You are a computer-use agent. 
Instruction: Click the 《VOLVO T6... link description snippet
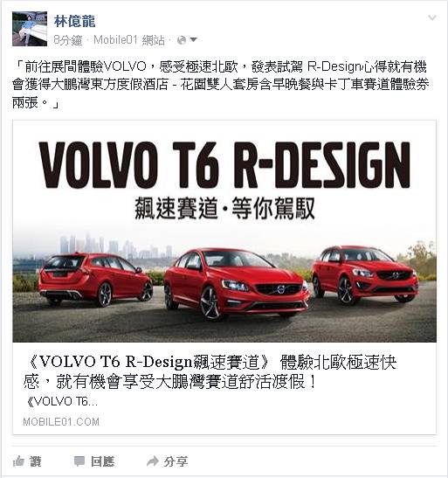tap(61, 401)
